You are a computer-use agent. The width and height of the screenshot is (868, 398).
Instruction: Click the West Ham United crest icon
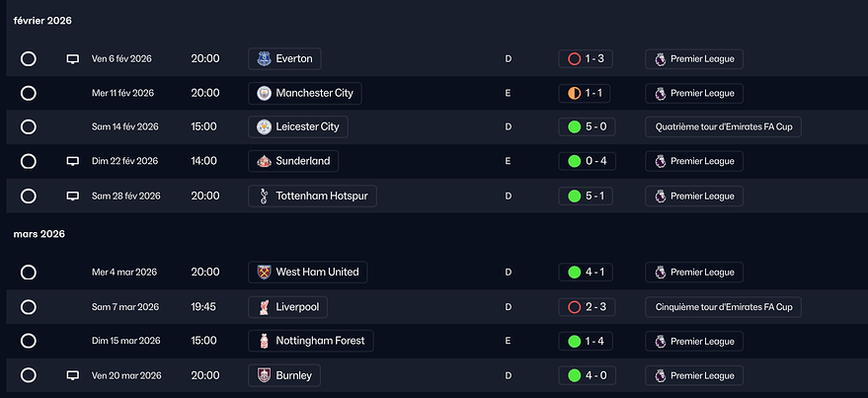[263, 272]
